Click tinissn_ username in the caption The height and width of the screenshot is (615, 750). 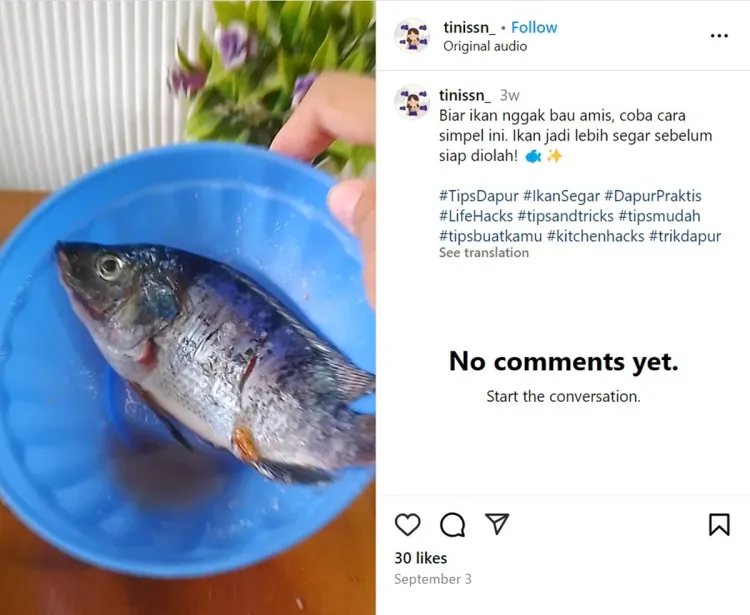pos(465,95)
